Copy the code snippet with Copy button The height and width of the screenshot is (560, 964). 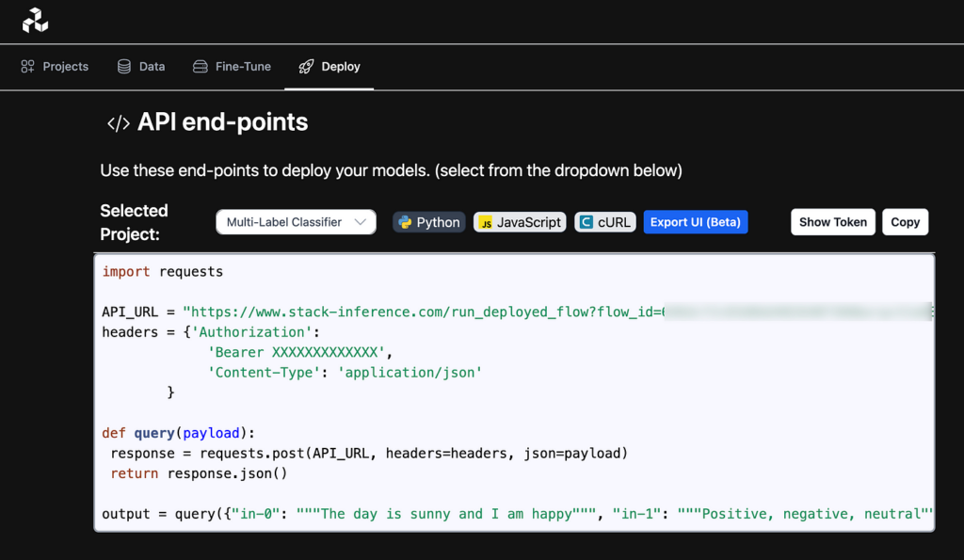pos(905,222)
